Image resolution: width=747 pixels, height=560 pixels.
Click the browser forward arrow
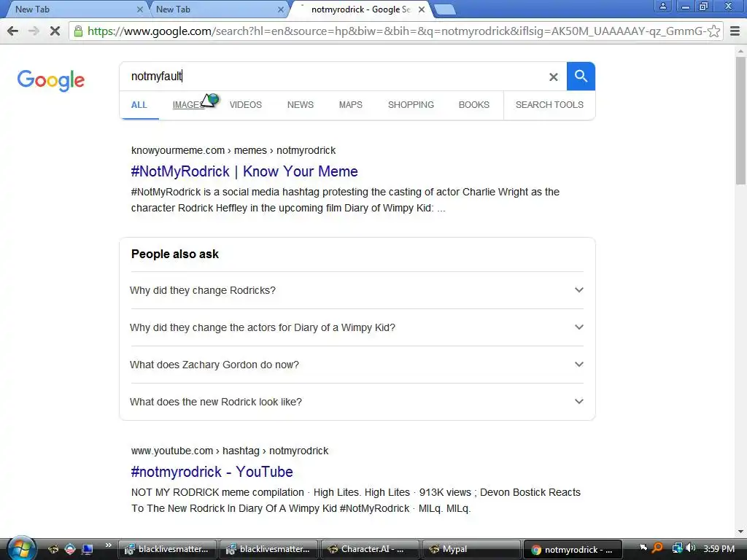(x=34, y=31)
